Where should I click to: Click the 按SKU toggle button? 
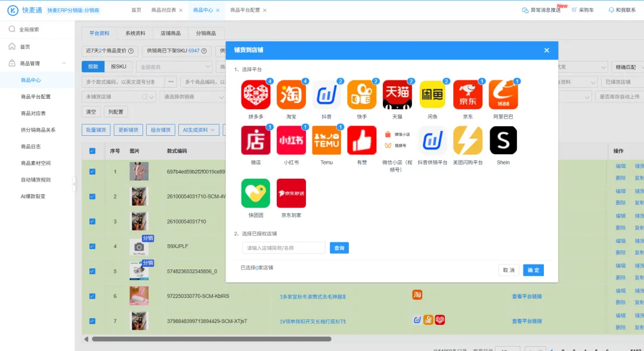coord(118,67)
